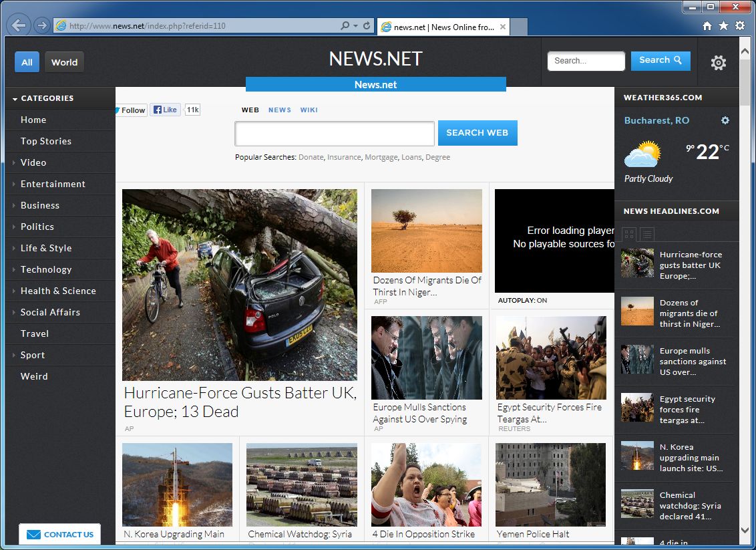Switch headlines to list view icon

point(647,235)
